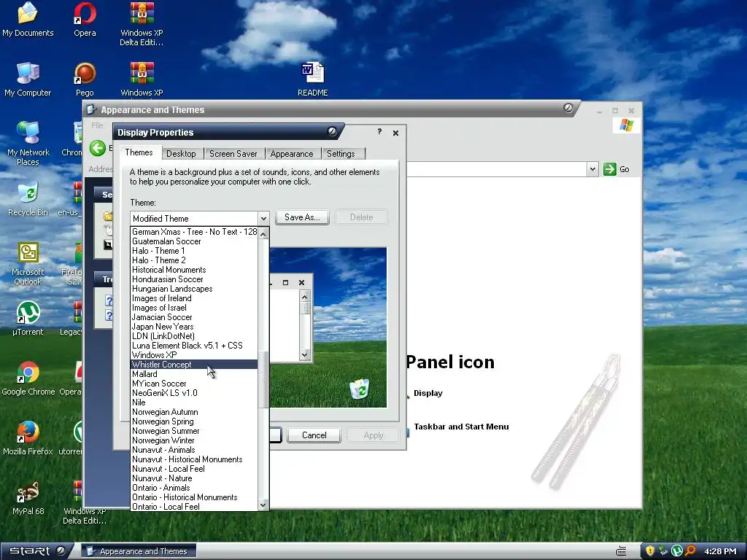Choose the Whistler Concept theme

pos(194,365)
